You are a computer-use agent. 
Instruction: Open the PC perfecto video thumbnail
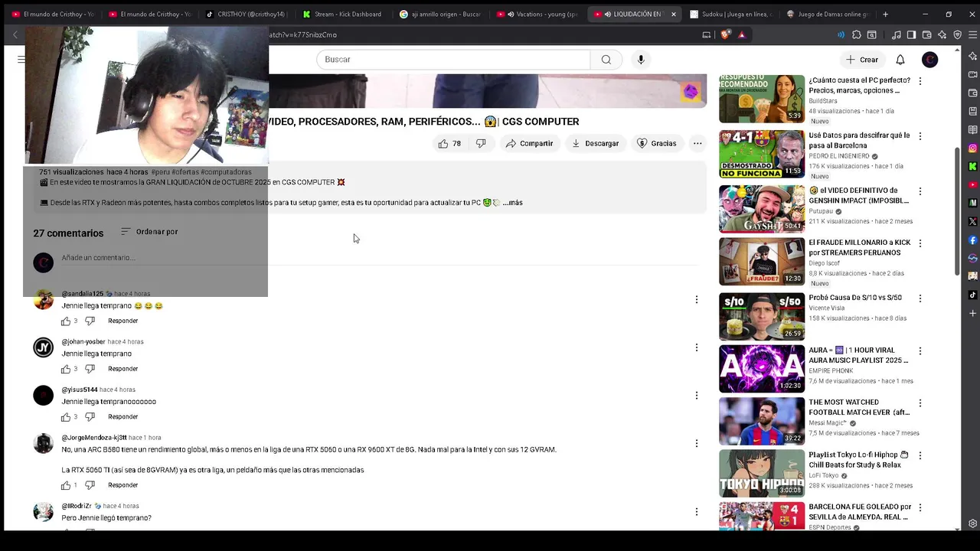pos(762,99)
